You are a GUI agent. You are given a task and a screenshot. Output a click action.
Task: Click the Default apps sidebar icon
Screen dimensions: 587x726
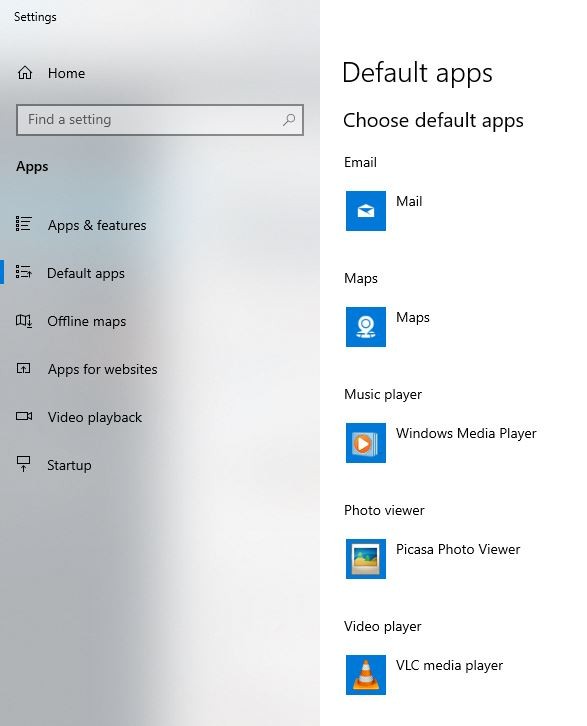(x=24, y=272)
